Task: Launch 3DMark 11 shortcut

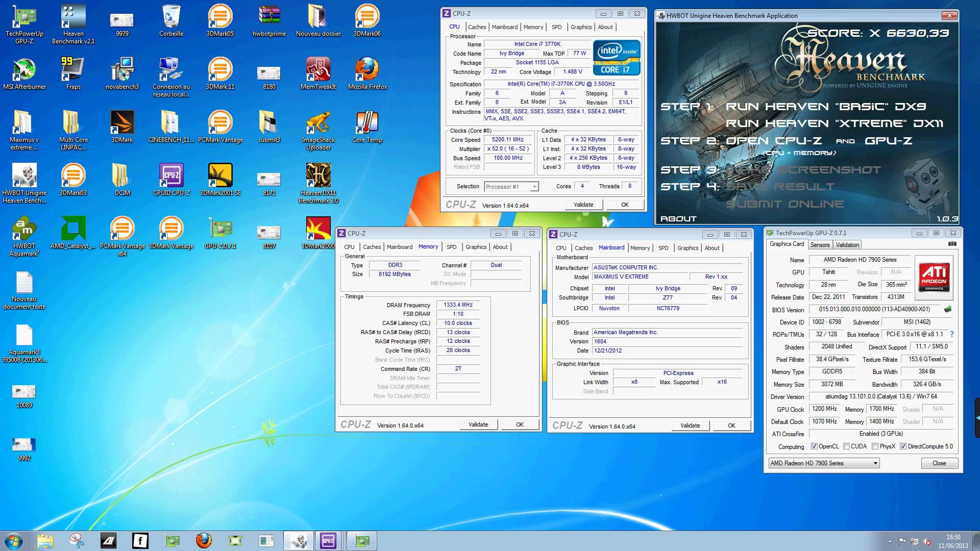Action: coord(220,74)
